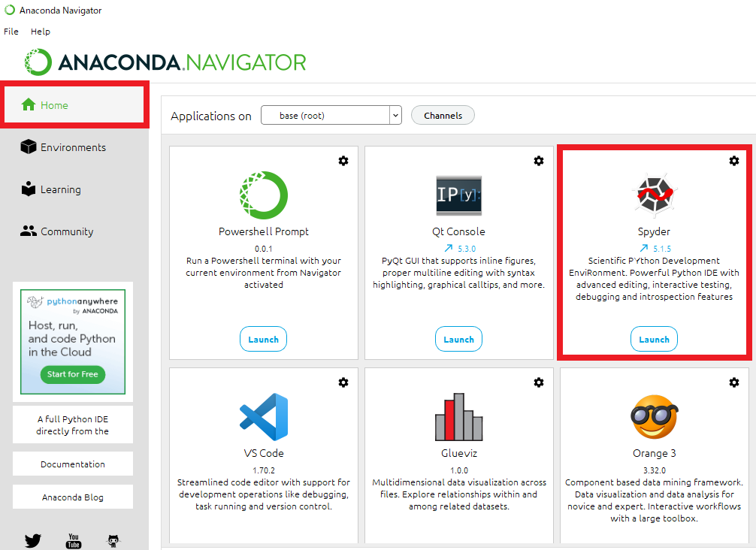Open Anaconda GitHub page icon

point(113,540)
